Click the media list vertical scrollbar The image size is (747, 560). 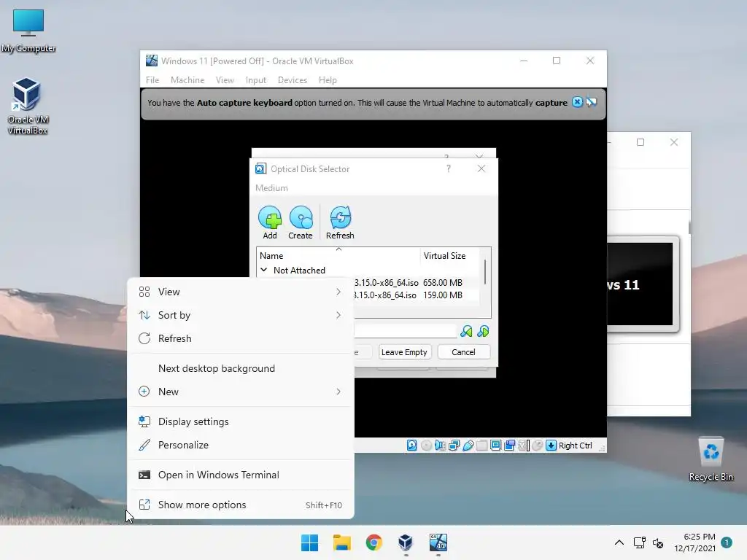tap(485, 271)
